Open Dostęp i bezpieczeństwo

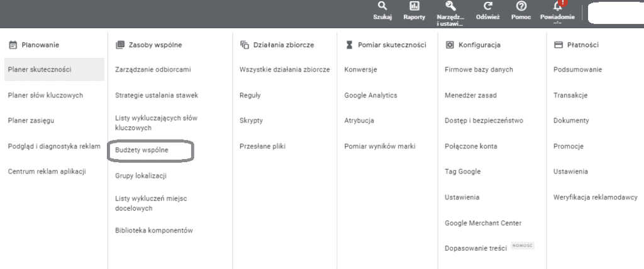click(484, 121)
